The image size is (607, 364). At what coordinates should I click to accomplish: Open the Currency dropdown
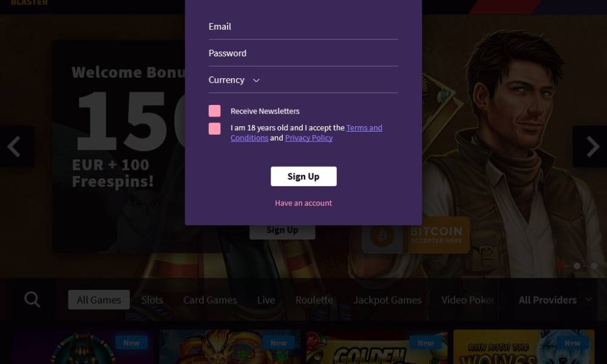pos(303,80)
